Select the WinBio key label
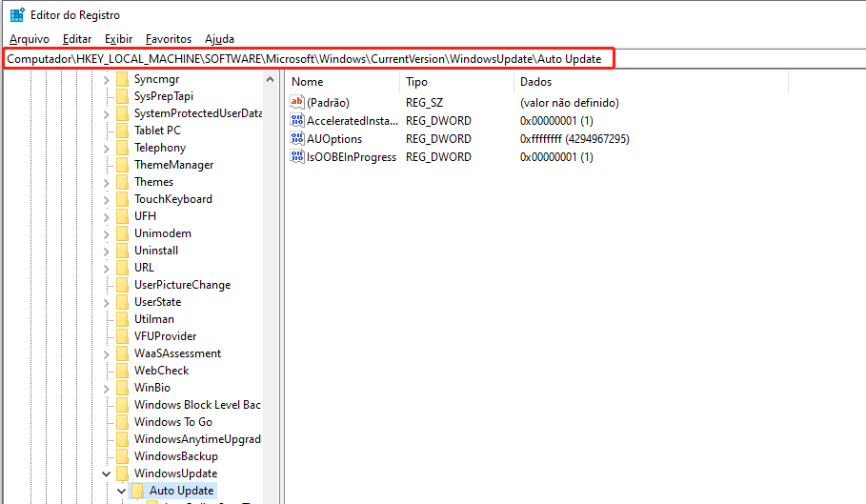Screen dimensions: 866x504 click(x=151, y=388)
